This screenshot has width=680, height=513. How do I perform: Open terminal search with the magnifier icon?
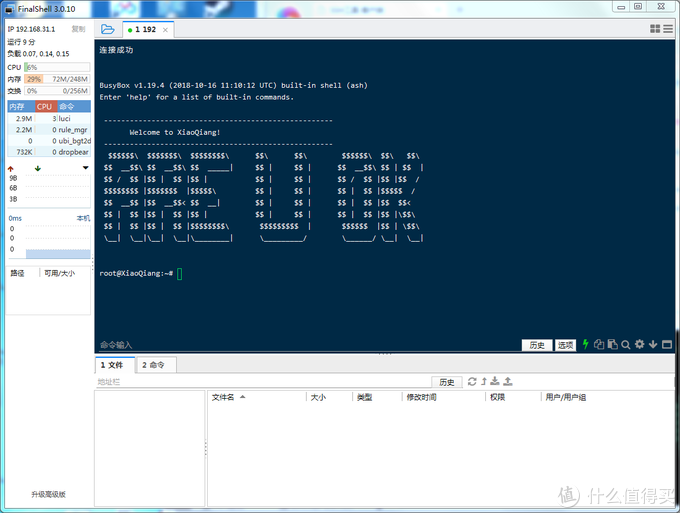click(625, 344)
